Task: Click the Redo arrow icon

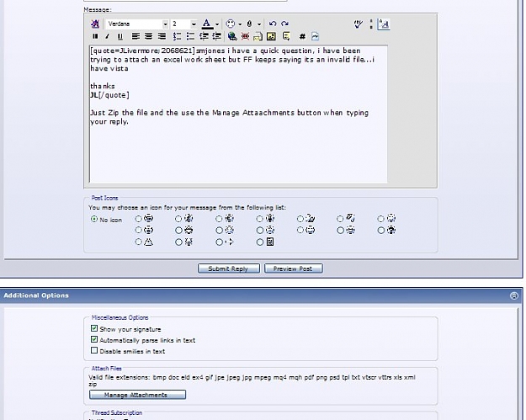Action: pos(284,24)
